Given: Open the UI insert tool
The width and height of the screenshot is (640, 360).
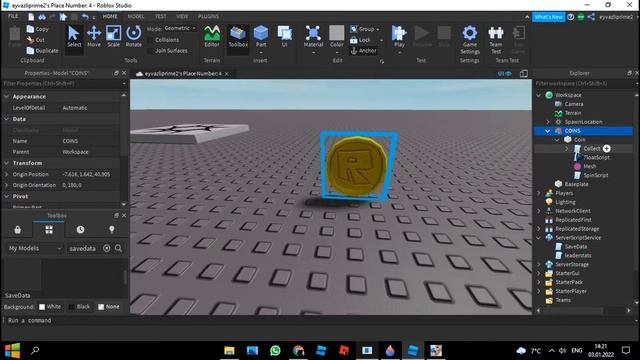Looking at the screenshot, I should [x=284, y=36].
